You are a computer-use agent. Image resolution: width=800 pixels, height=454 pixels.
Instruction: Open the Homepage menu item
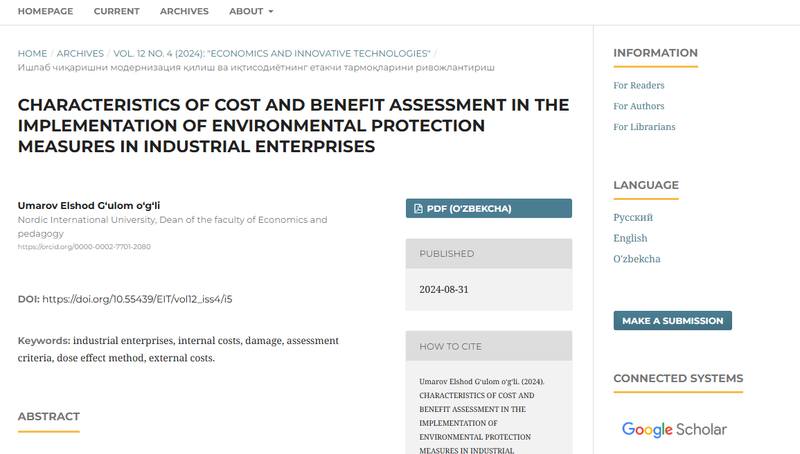click(46, 11)
